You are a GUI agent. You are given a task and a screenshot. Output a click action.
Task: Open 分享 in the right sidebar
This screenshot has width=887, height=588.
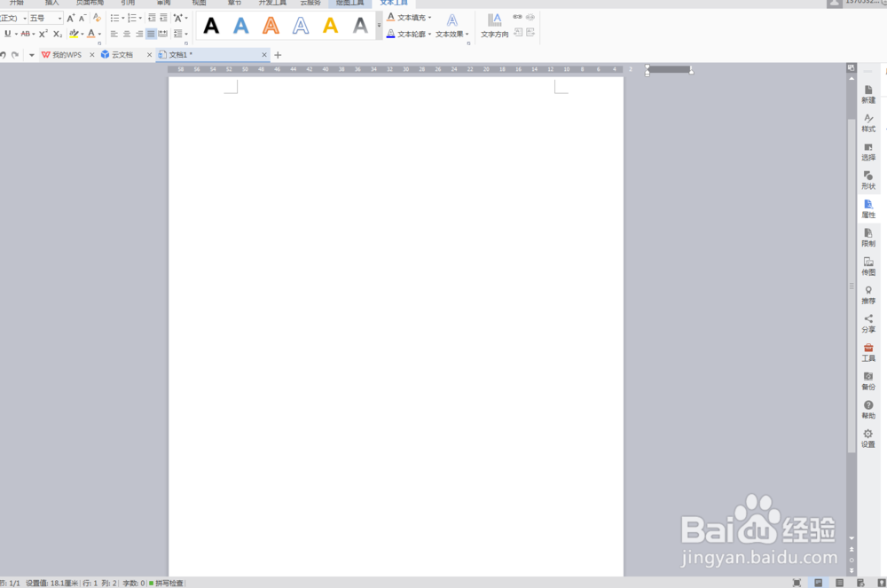pyautogui.click(x=868, y=324)
